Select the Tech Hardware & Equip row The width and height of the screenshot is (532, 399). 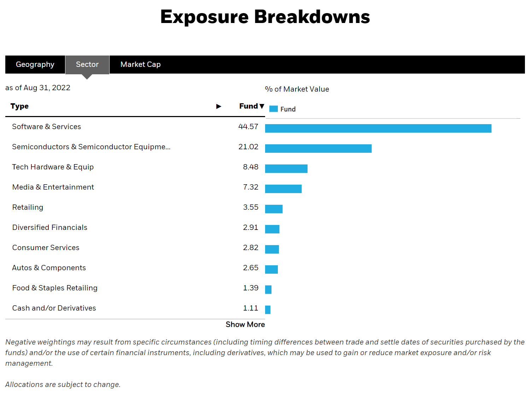pos(53,167)
